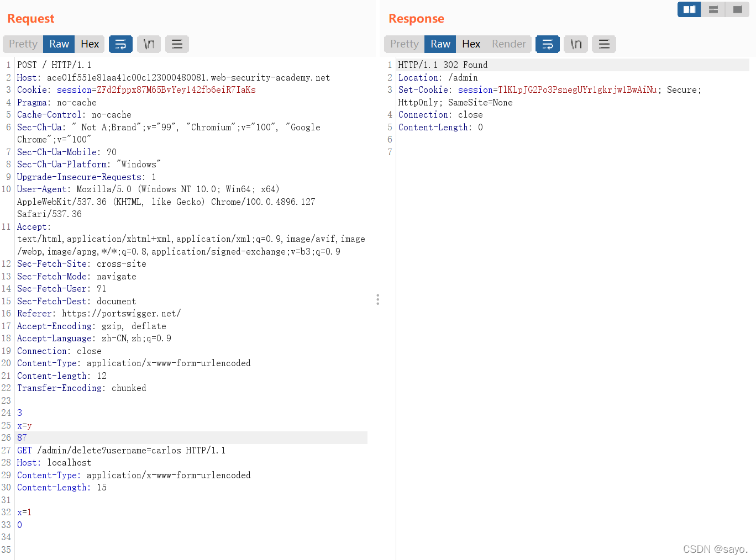Image resolution: width=756 pixels, height=560 pixels.
Task: Click the 'Upgrade-Insecure-Requests: 1' header
Action: point(87,177)
